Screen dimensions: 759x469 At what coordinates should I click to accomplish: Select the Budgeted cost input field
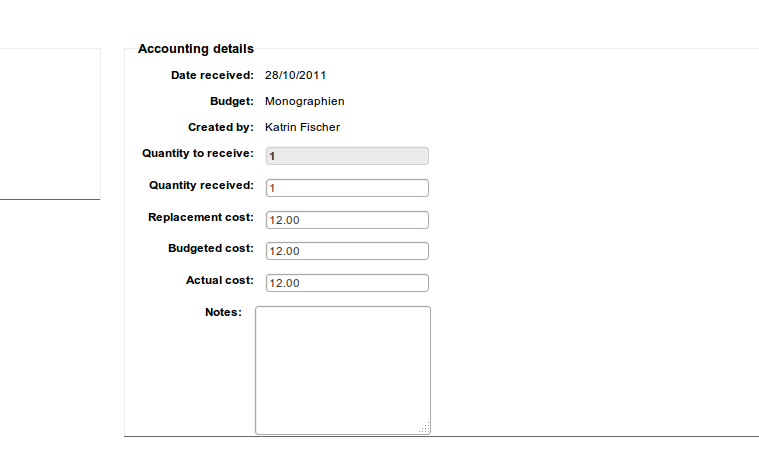tap(346, 251)
